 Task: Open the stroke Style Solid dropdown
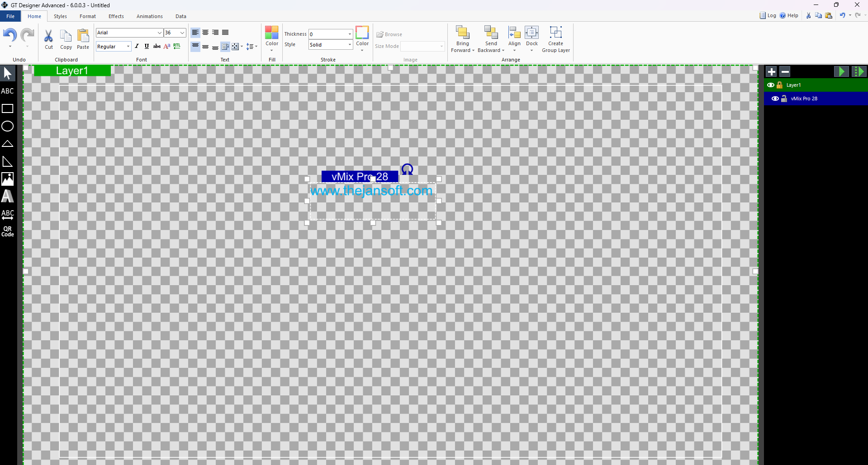click(350, 45)
